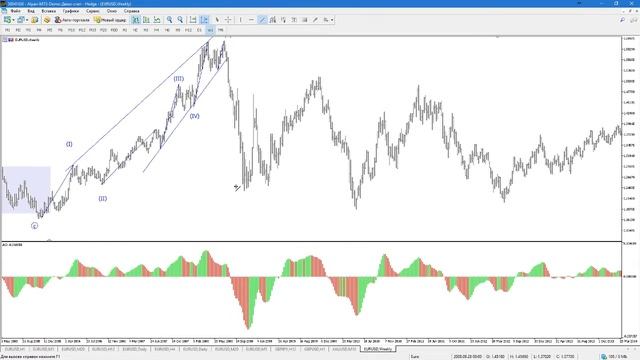The width and height of the screenshot is (640, 360).
Task: Select the text label tool
Action: click(x=304, y=20)
